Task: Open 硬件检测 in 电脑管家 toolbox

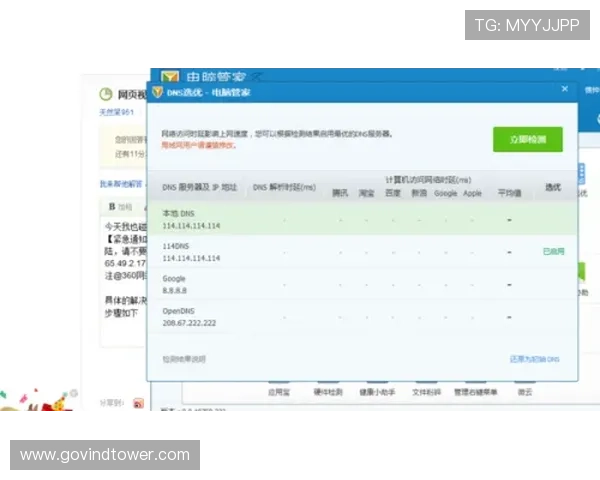Action: 328,392
